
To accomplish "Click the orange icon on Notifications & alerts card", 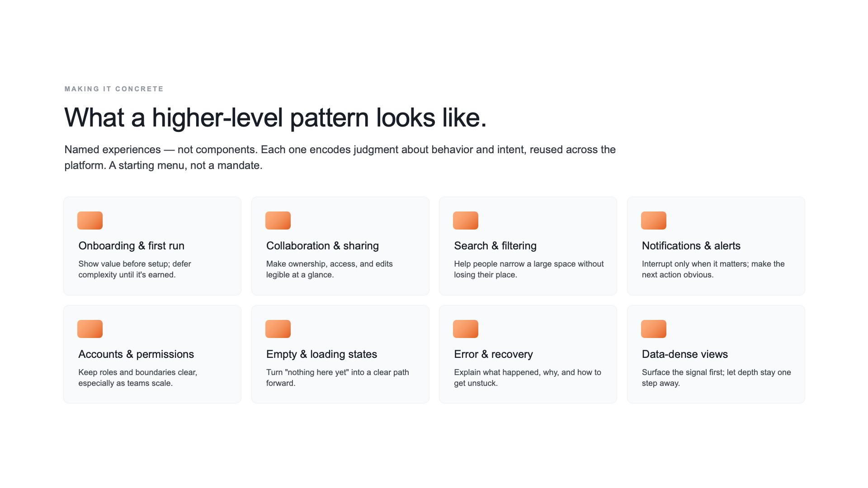I will click(x=654, y=221).
